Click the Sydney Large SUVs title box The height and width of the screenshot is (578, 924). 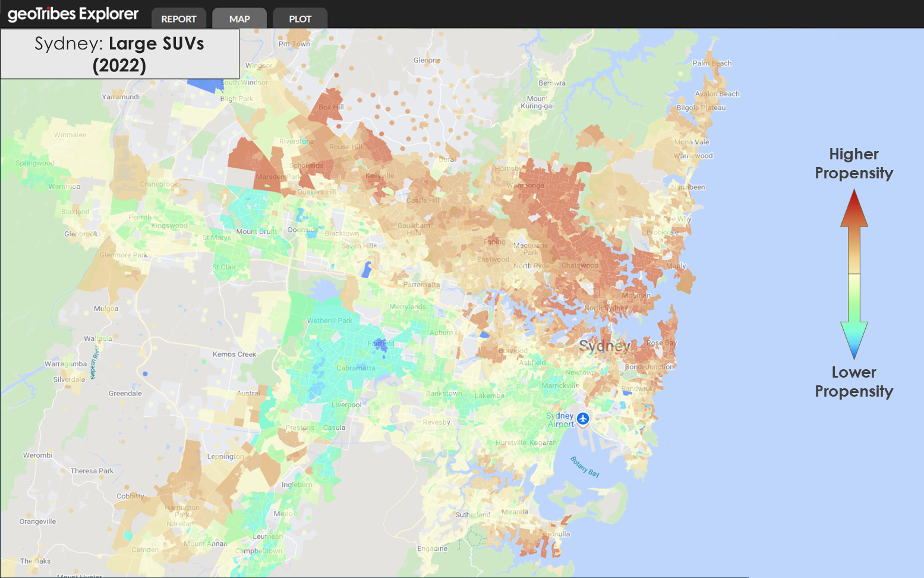coord(119,54)
